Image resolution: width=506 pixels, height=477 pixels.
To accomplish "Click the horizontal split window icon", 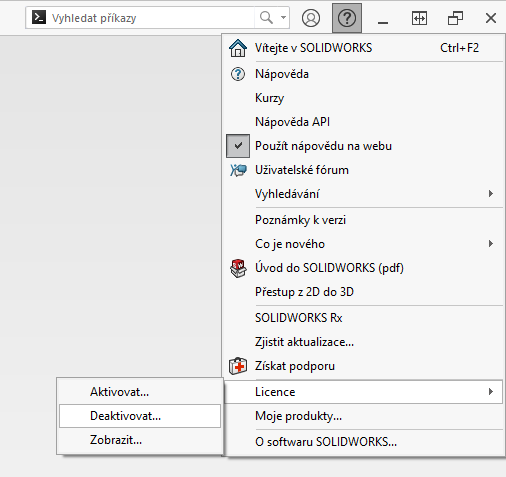I will point(419,18).
